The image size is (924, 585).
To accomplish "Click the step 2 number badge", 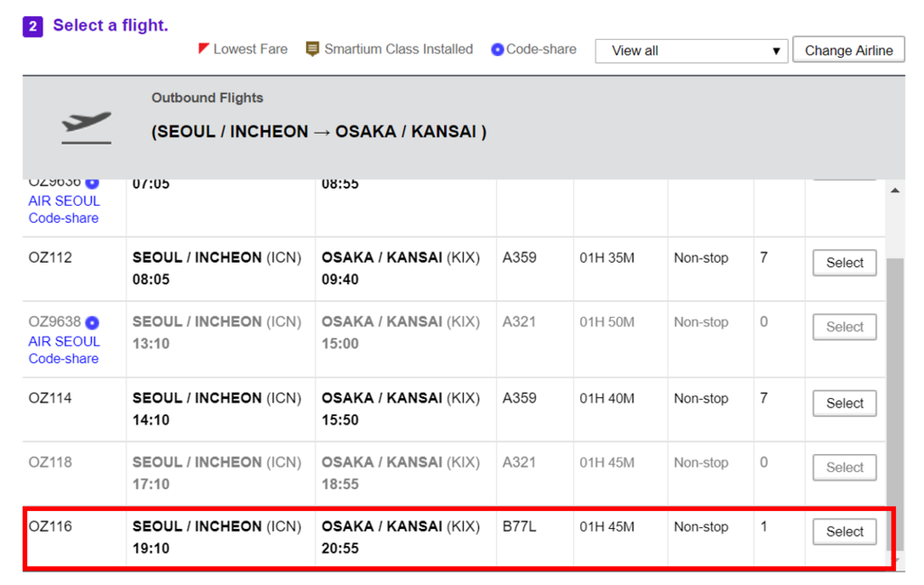I will click(x=33, y=26).
